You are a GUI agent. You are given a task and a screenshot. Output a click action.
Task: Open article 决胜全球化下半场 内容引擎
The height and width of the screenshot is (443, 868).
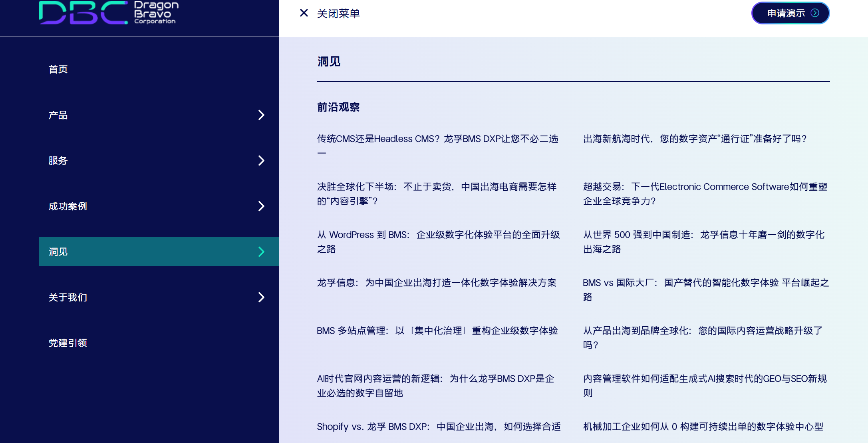click(x=437, y=194)
